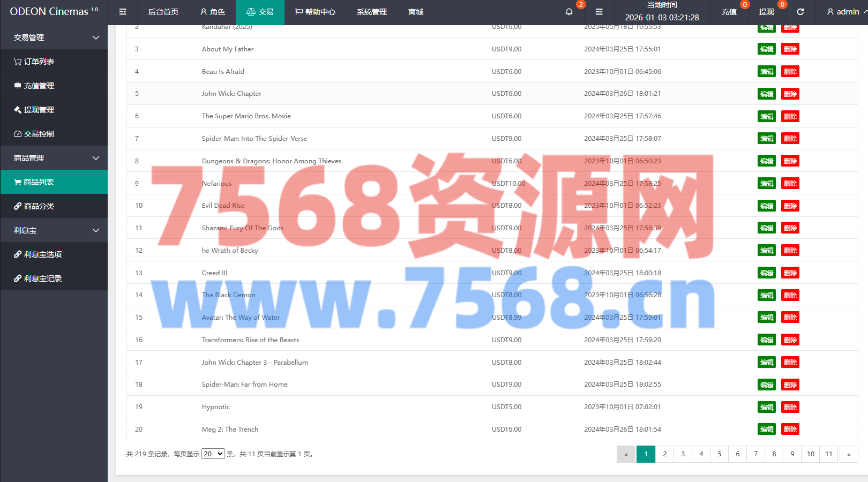The width and height of the screenshot is (868, 482).
Task: Switch to the 帮助中心 top menu
Action: pyautogui.click(x=315, y=12)
